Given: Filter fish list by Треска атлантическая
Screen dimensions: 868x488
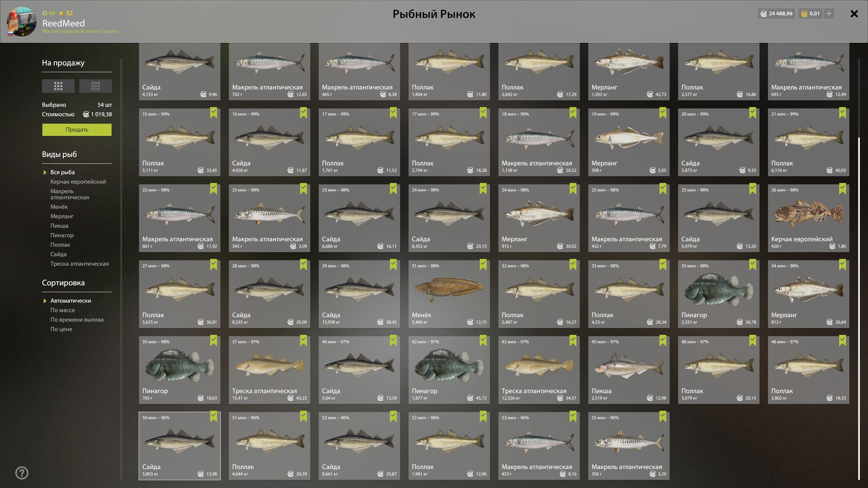Looking at the screenshot, I should tap(80, 264).
